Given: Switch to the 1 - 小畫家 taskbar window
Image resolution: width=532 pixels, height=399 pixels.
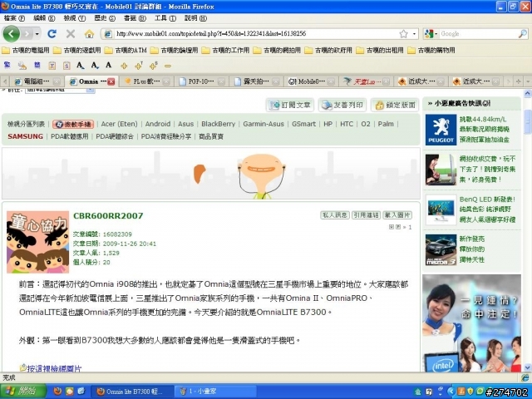Looking at the screenshot, I should pos(216,392).
